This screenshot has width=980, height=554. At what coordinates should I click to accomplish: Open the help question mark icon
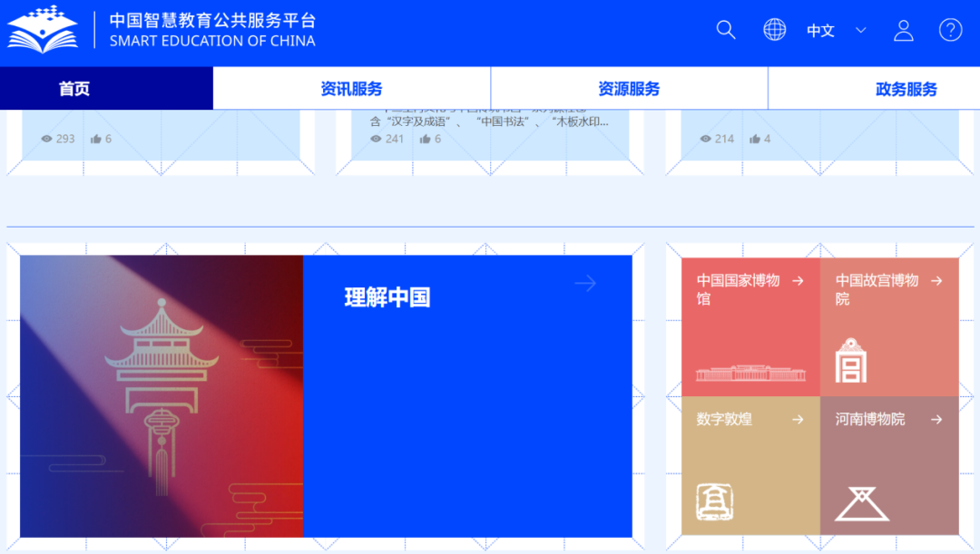[x=951, y=30]
